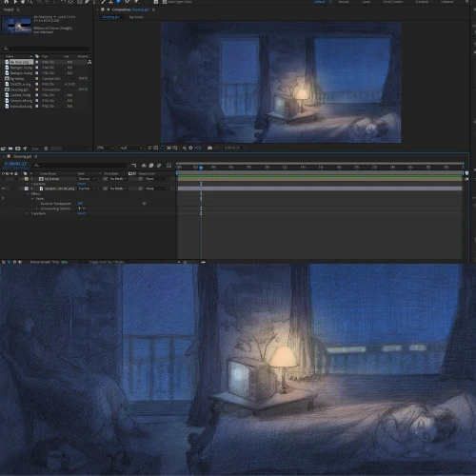
Task: Toggle the Auto-Open Panels checkbox
Action: (x=165, y=2)
